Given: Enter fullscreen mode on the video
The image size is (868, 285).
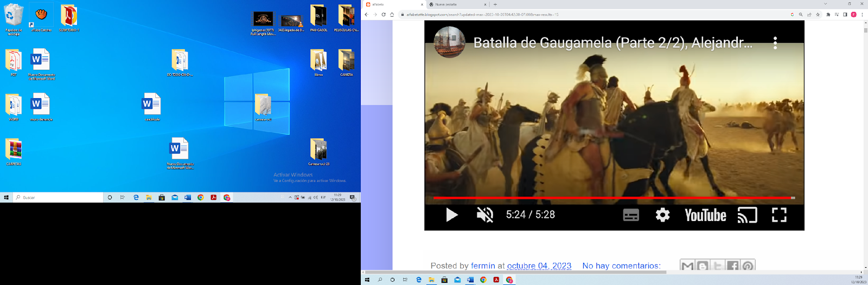Looking at the screenshot, I should pyautogui.click(x=779, y=215).
